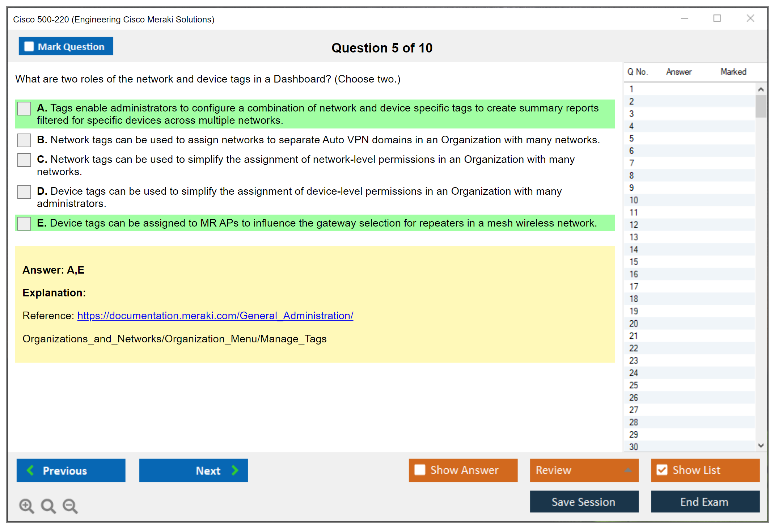Viewport: 778px width, 532px height.
Task: Maximize the exam window
Action: [717, 18]
